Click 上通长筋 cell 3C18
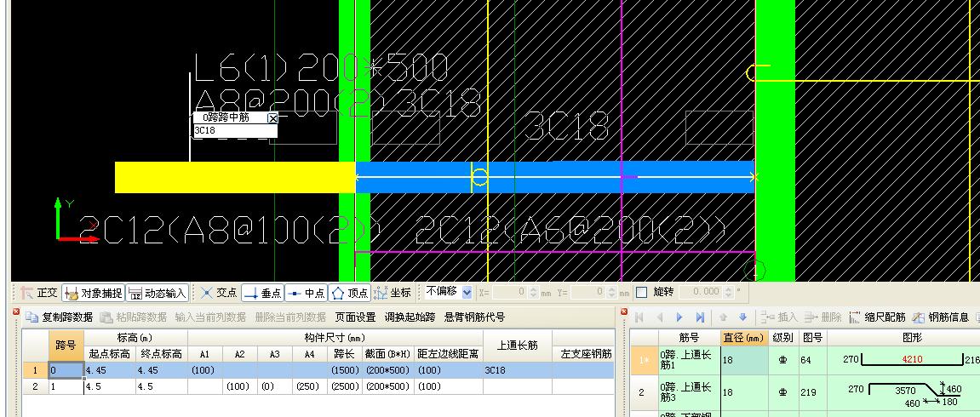 click(x=517, y=370)
